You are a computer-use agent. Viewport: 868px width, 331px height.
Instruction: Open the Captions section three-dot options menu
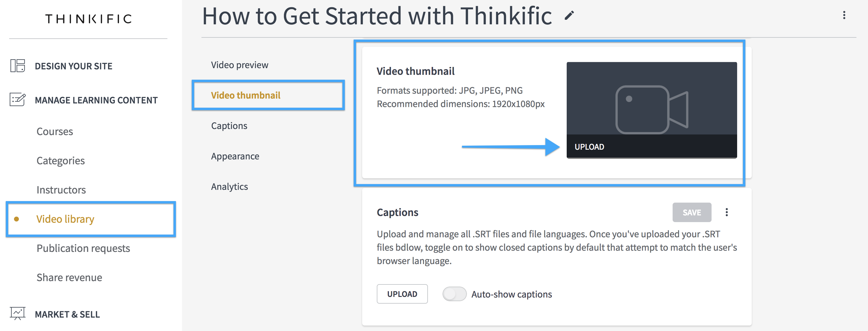pyautogui.click(x=726, y=212)
